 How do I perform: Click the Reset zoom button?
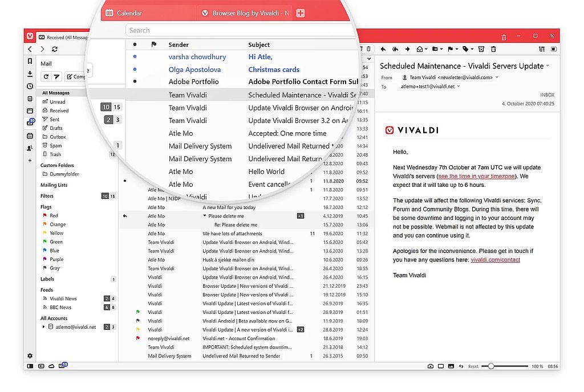(473, 366)
